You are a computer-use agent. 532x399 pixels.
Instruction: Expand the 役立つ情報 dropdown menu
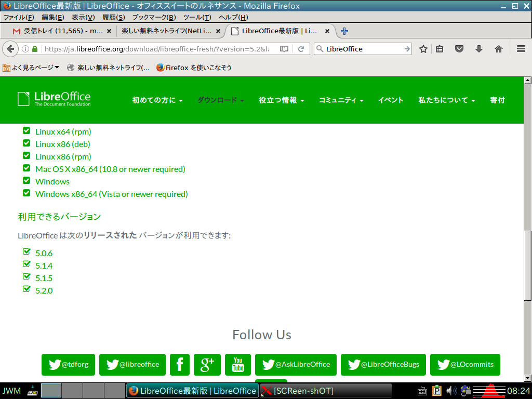click(x=282, y=100)
